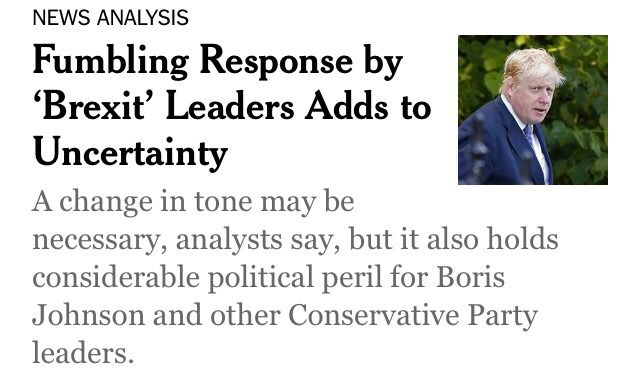Click the name 'Boris' in the summary

click(470, 278)
